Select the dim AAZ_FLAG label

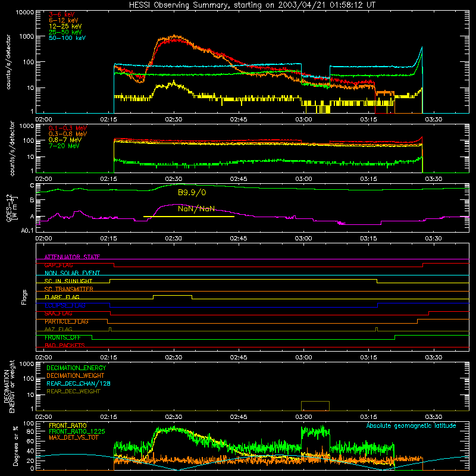pos(58,329)
